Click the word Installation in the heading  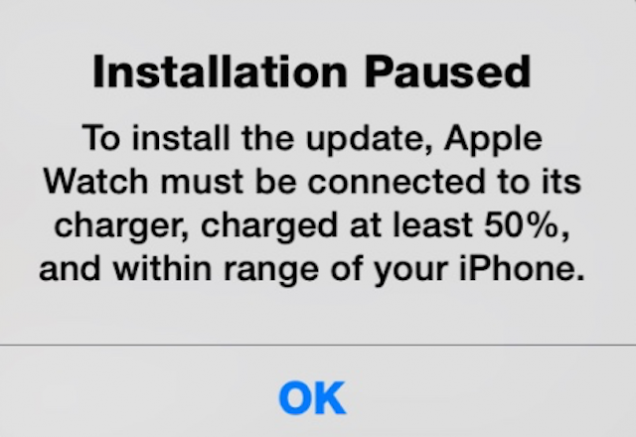220,72
